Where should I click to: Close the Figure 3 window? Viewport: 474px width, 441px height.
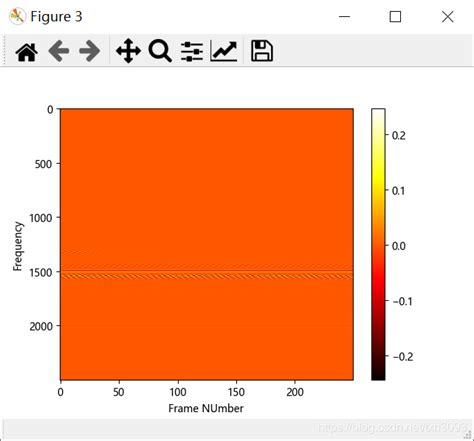coord(448,16)
